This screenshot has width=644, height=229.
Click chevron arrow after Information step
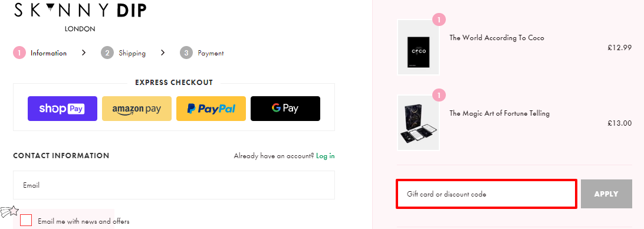pos(84,53)
